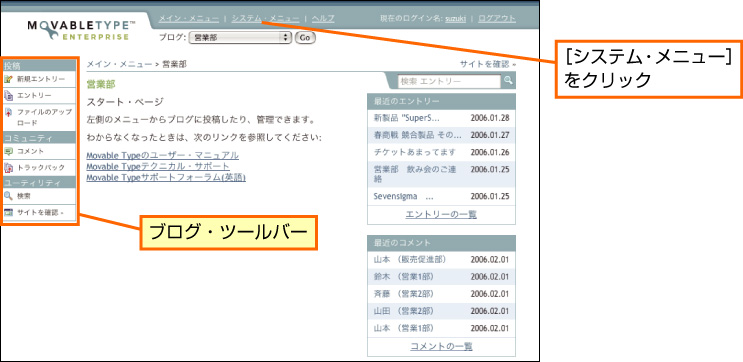743x362 pixels.
Task: Click the 最近のコメント panel header
Action: click(x=441, y=243)
